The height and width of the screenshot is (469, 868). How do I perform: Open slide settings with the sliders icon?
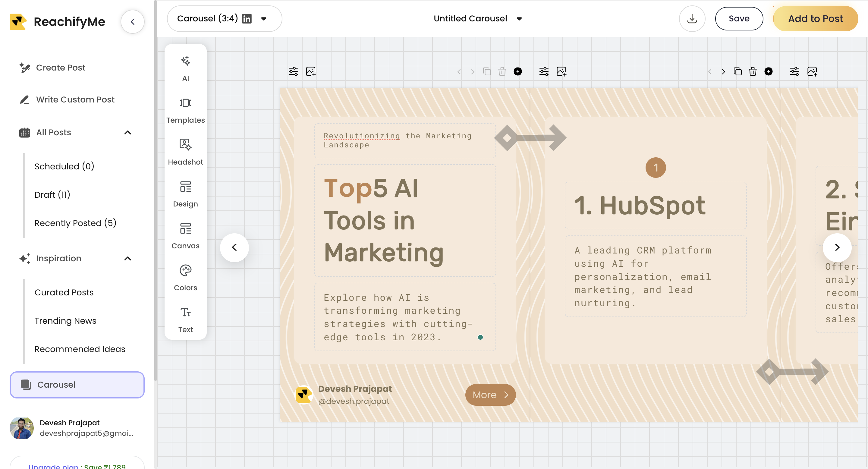pos(293,71)
